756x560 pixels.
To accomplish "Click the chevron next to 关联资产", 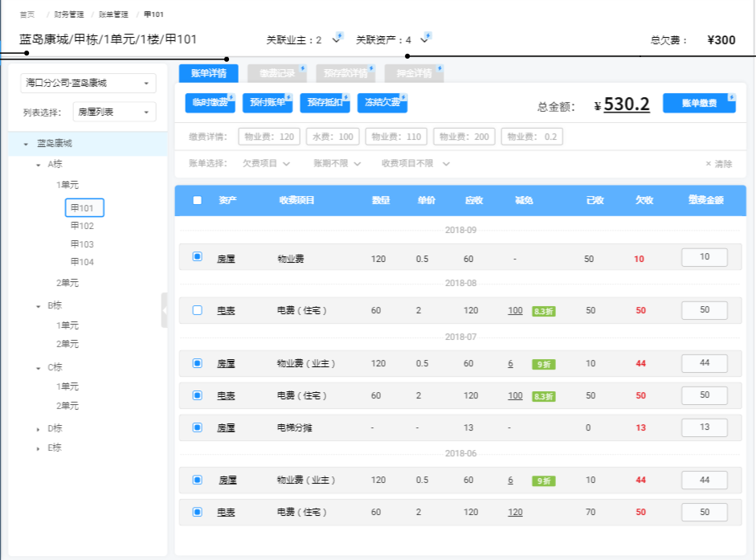I will [424, 39].
